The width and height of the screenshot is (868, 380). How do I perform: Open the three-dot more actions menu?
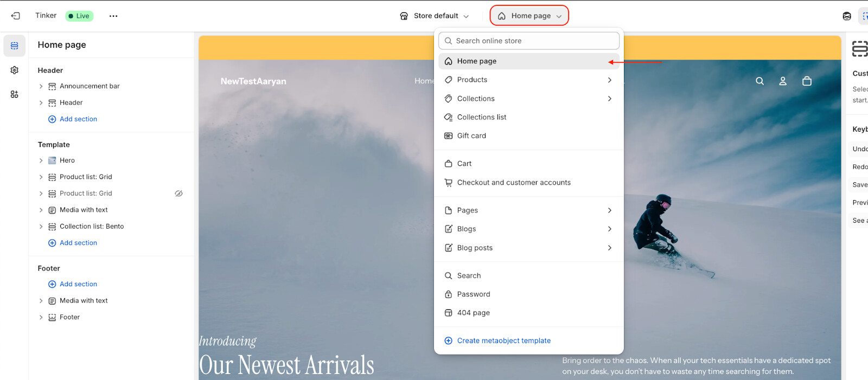[113, 16]
